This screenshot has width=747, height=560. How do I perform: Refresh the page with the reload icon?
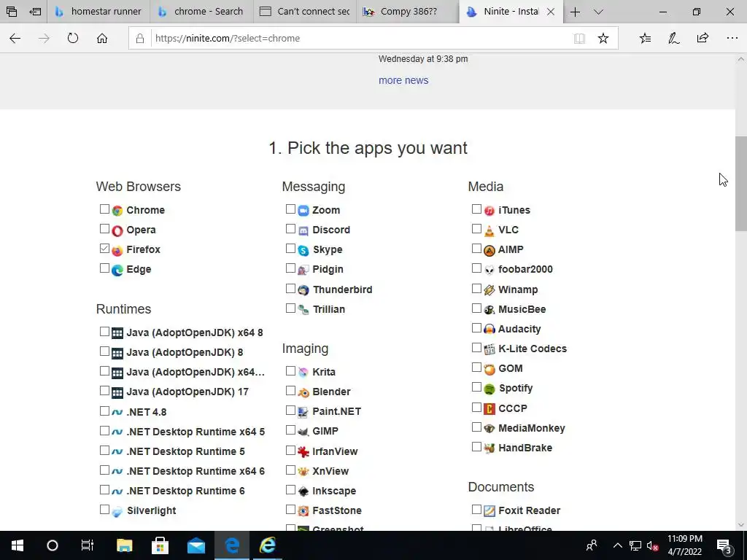click(x=73, y=38)
